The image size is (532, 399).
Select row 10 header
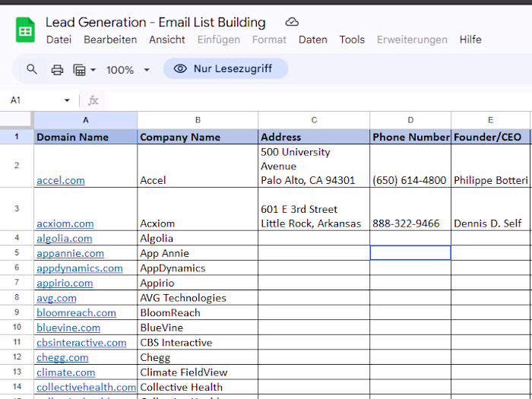(17, 327)
